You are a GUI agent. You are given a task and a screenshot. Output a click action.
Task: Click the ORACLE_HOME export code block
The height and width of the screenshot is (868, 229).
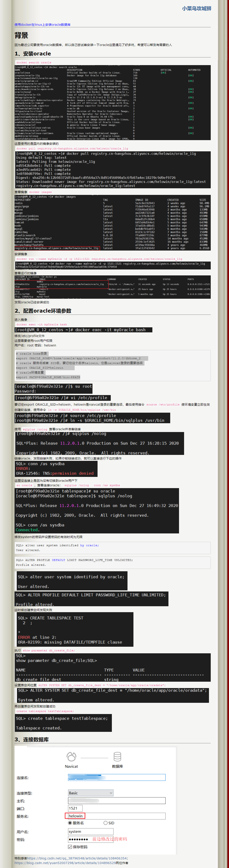pyautogui.click(x=113, y=366)
